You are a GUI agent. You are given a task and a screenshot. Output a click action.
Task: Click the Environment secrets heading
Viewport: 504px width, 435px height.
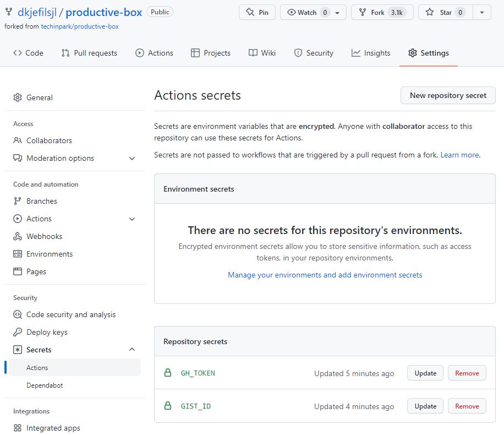coord(199,189)
